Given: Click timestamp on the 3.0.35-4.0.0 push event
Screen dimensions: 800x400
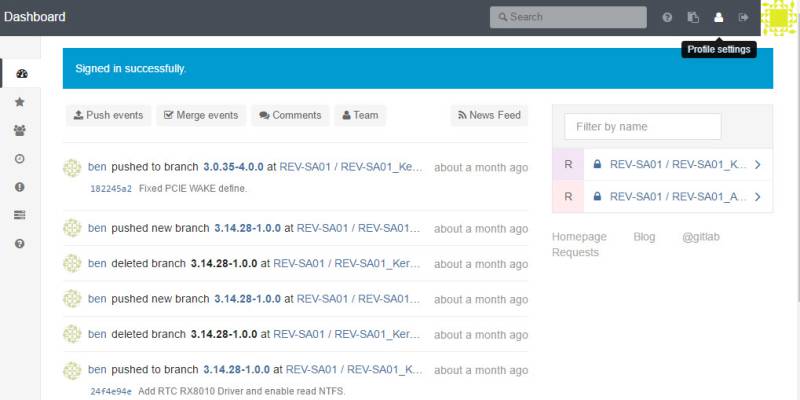Looking at the screenshot, I should point(481,167).
